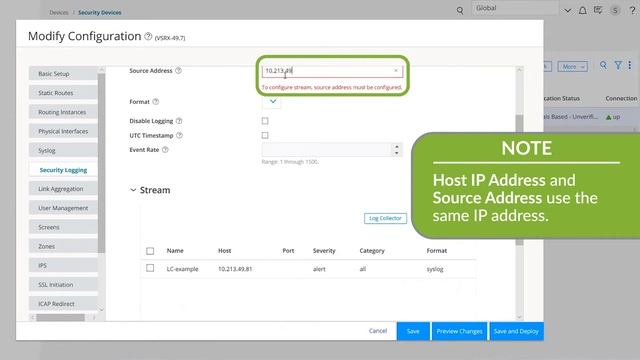This screenshot has width=640, height=360.
Task: Click the syslog format cell
Action: pos(435,269)
